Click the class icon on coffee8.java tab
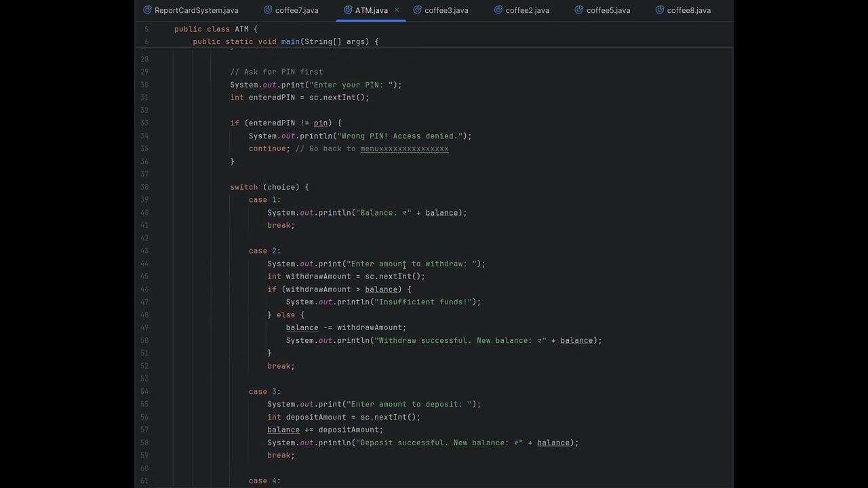Image resolution: width=868 pixels, height=488 pixels. coord(660,10)
